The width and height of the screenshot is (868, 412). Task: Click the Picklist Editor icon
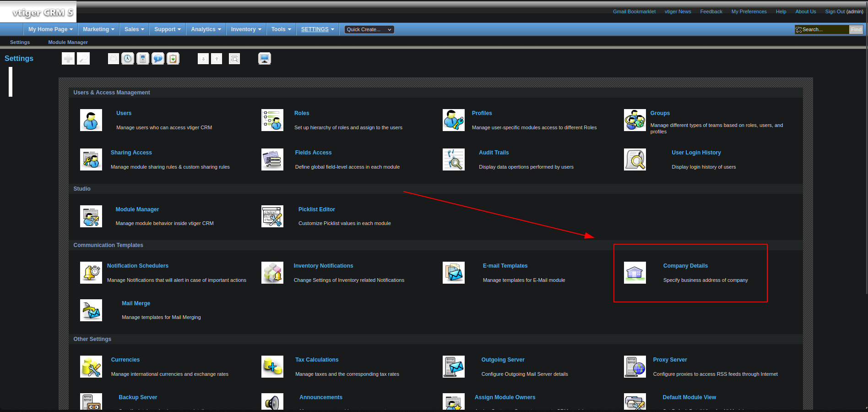272,216
